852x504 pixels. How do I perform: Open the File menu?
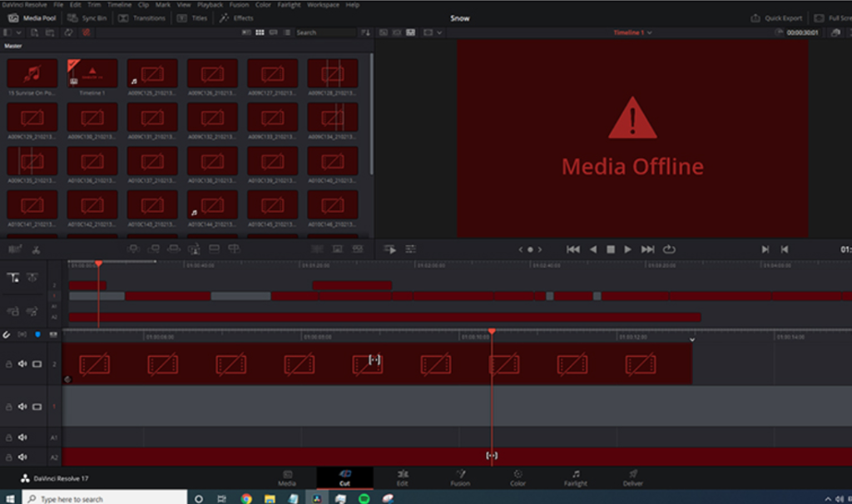[x=58, y=4]
